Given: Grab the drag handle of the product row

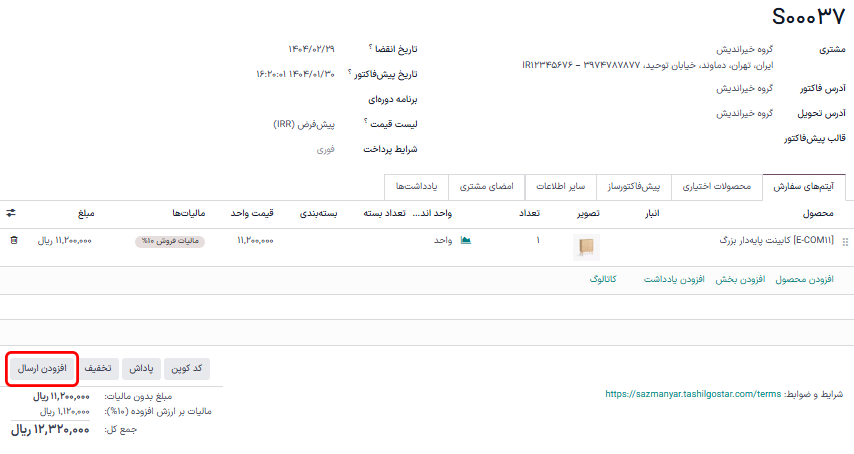Looking at the screenshot, I should 845,242.
